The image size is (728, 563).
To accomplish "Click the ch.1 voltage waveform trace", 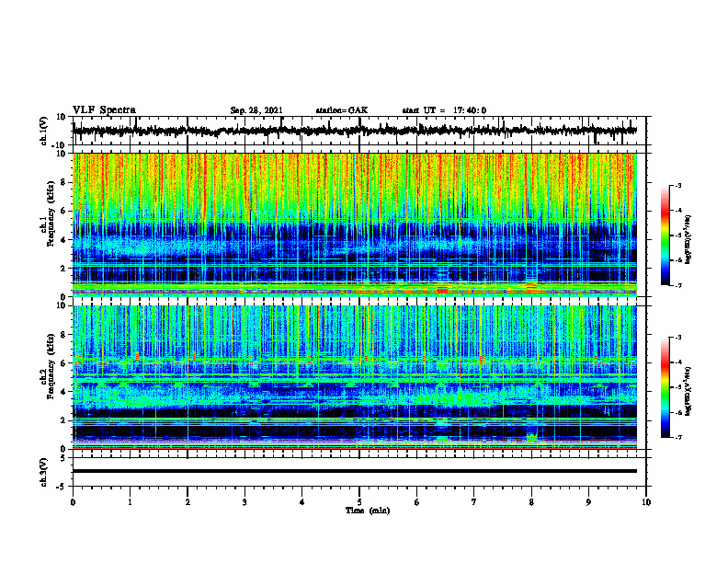I will point(354,131).
